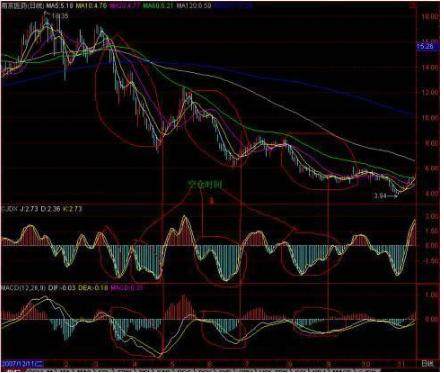Click the month 11 marker on time axis
The image size is (444, 373).
tap(402, 364)
